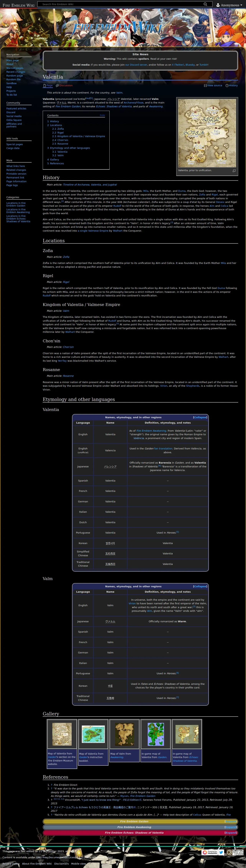
Task: Hide the Contents table
Action: click(102, 115)
